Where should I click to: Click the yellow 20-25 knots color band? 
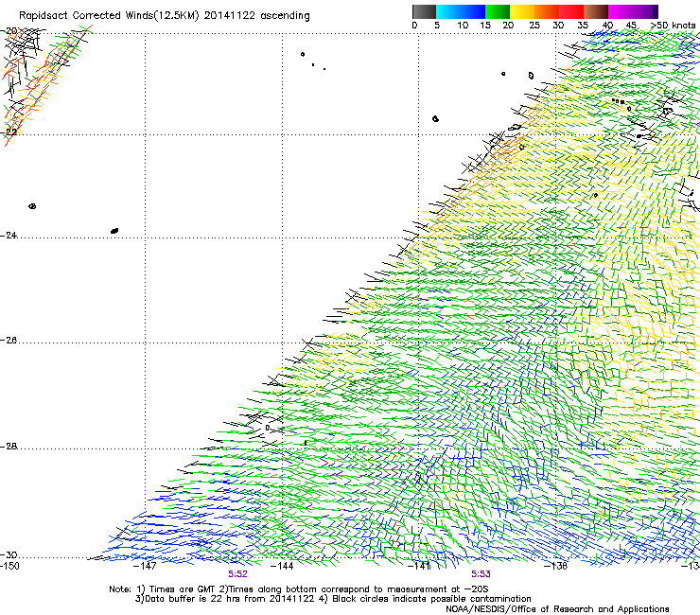(x=522, y=11)
